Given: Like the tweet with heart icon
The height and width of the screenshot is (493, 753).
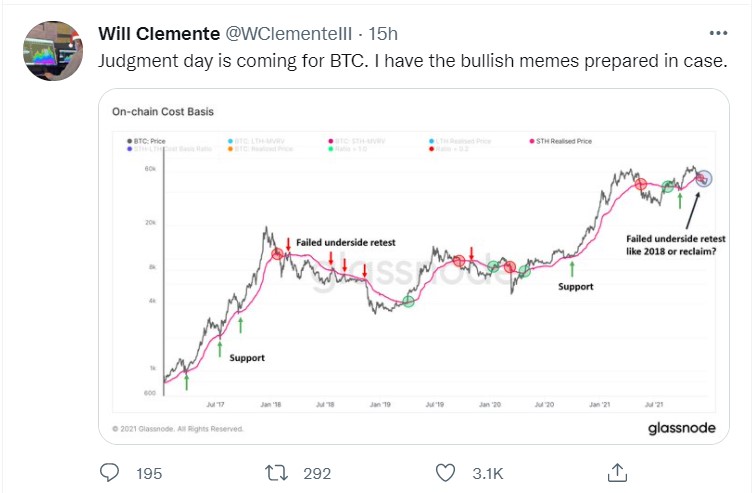Looking at the screenshot, I should [x=445, y=473].
